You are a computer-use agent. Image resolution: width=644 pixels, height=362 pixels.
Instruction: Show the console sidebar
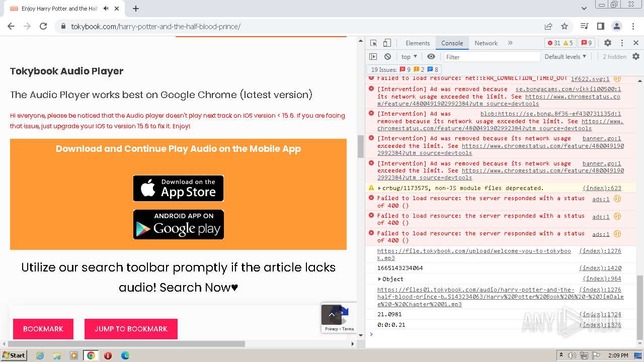coord(373,57)
